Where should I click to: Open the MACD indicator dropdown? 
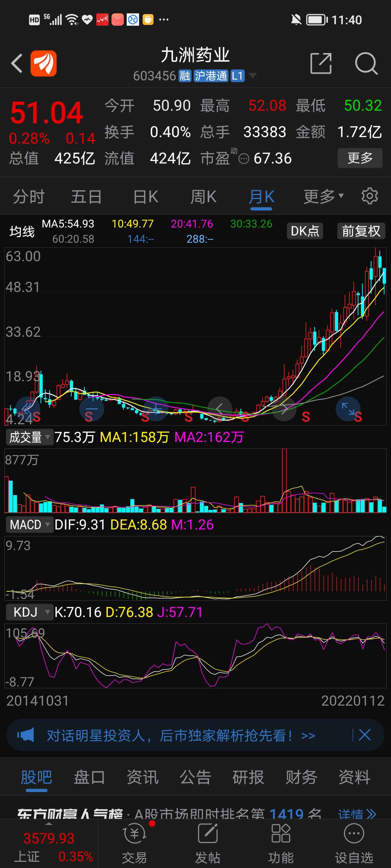click(x=30, y=524)
